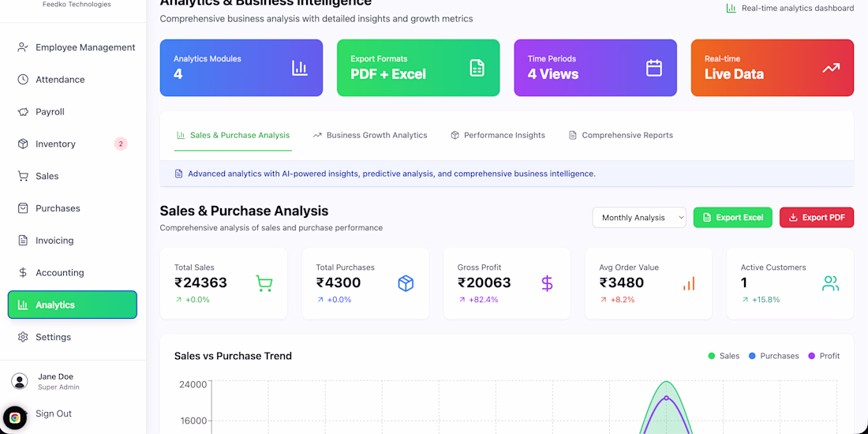The height and width of the screenshot is (434, 868).
Task: Open the Monthly Analysis dropdown
Action: click(639, 218)
